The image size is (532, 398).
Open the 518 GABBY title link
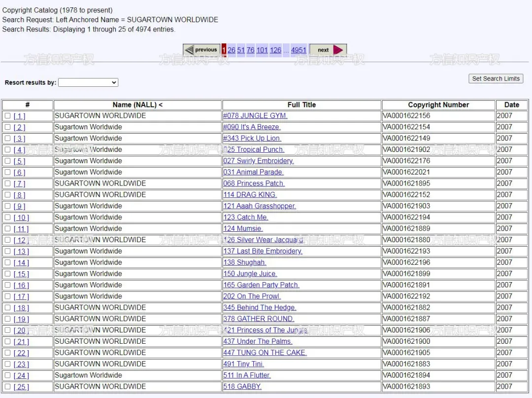pos(242,387)
